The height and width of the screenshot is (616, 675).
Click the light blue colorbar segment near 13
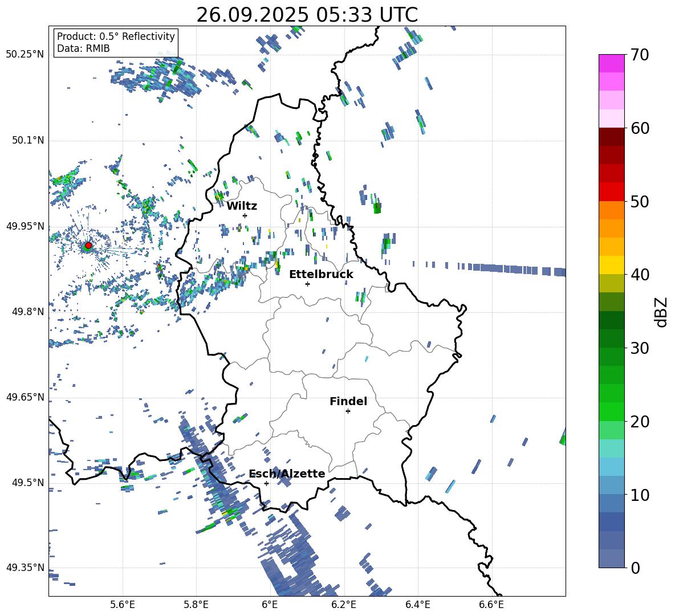coord(612,467)
